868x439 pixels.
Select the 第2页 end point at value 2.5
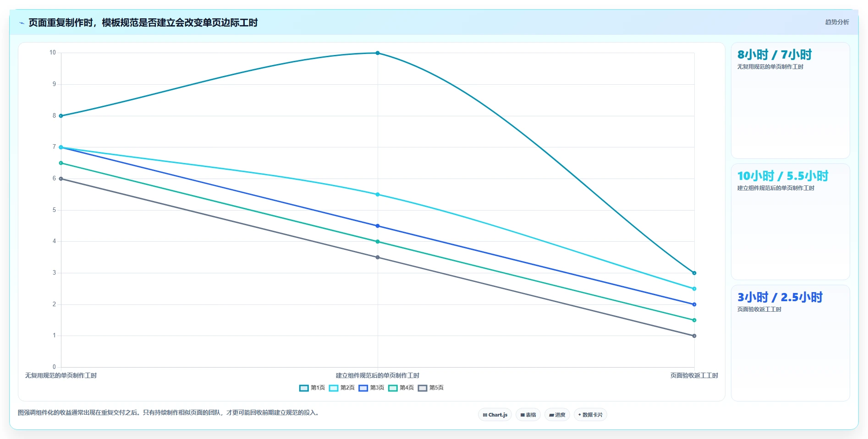[x=694, y=289]
